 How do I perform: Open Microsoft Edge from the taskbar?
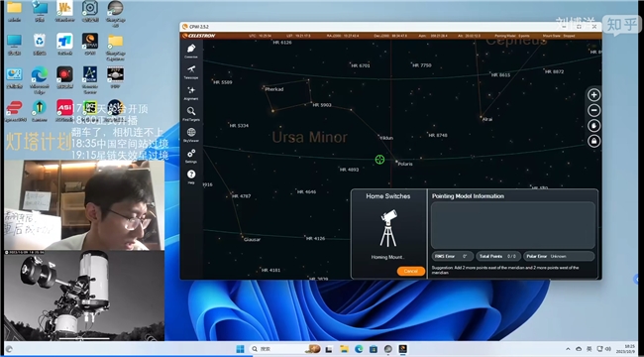tap(359, 349)
